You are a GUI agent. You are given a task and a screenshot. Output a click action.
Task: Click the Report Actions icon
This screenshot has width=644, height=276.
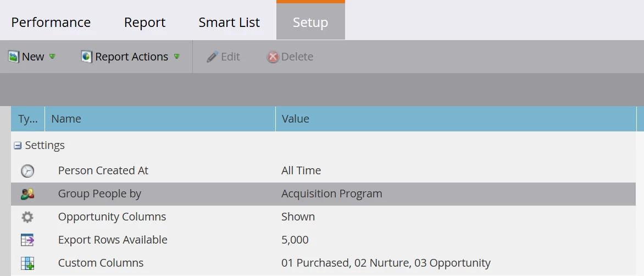86,57
